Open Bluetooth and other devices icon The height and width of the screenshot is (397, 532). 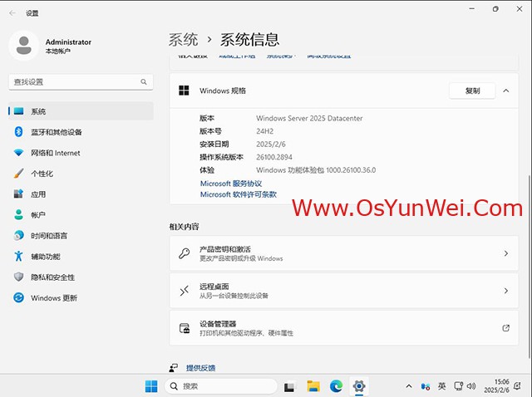[x=18, y=132]
